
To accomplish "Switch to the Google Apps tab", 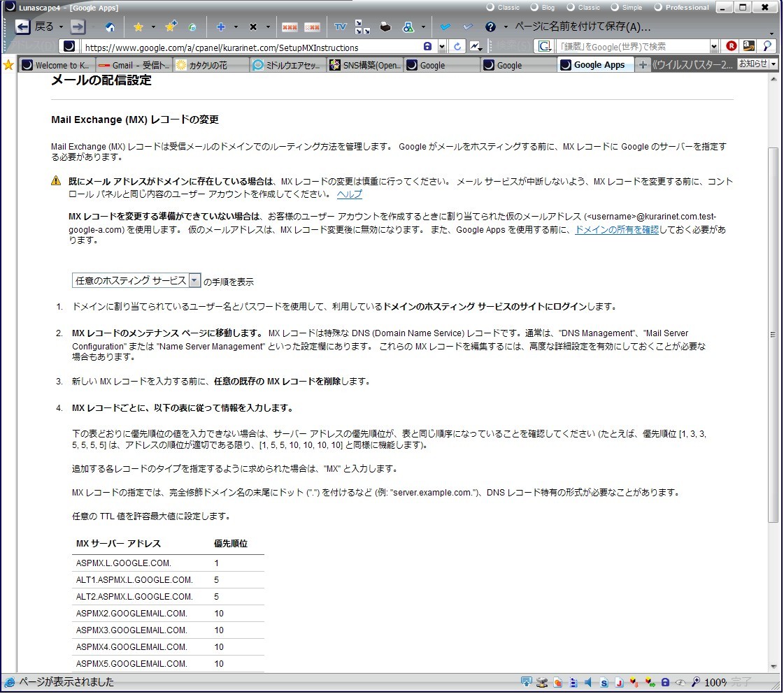I will coord(595,65).
